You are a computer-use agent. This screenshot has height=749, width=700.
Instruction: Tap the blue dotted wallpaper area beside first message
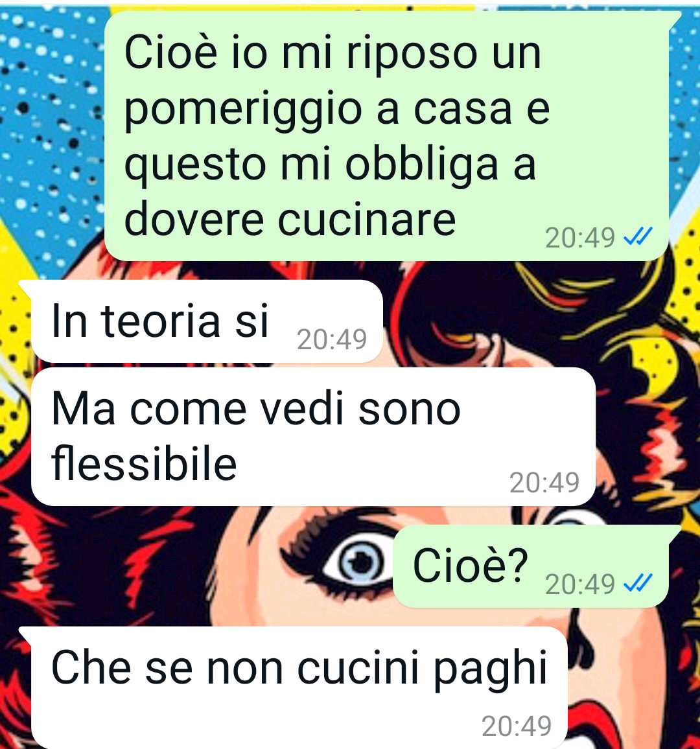click(50, 119)
